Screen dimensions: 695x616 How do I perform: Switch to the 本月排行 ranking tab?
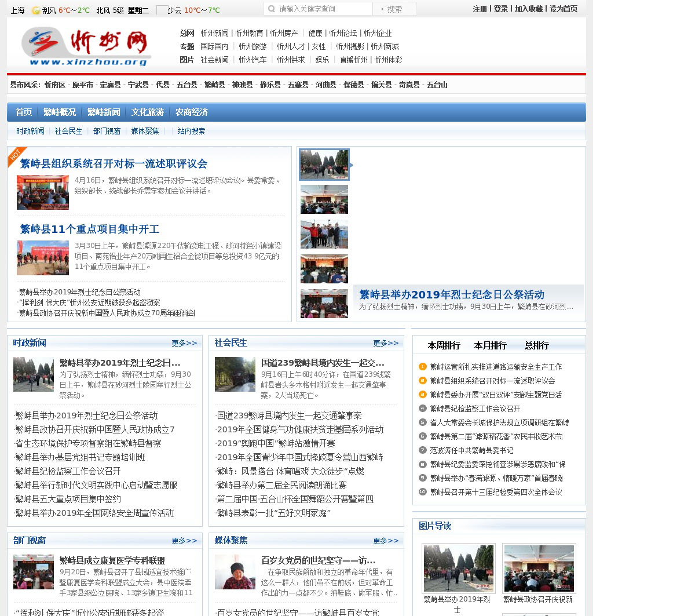[x=490, y=345]
